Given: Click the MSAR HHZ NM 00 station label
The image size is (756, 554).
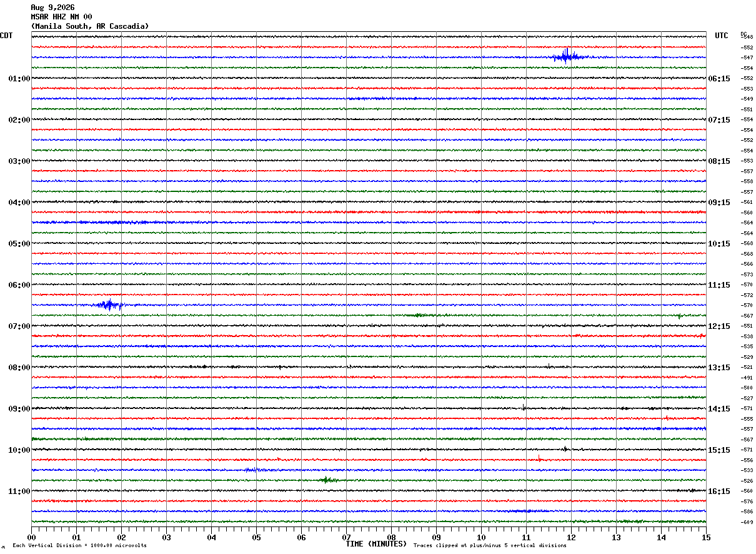Looking at the screenshot, I should coord(61,17).
